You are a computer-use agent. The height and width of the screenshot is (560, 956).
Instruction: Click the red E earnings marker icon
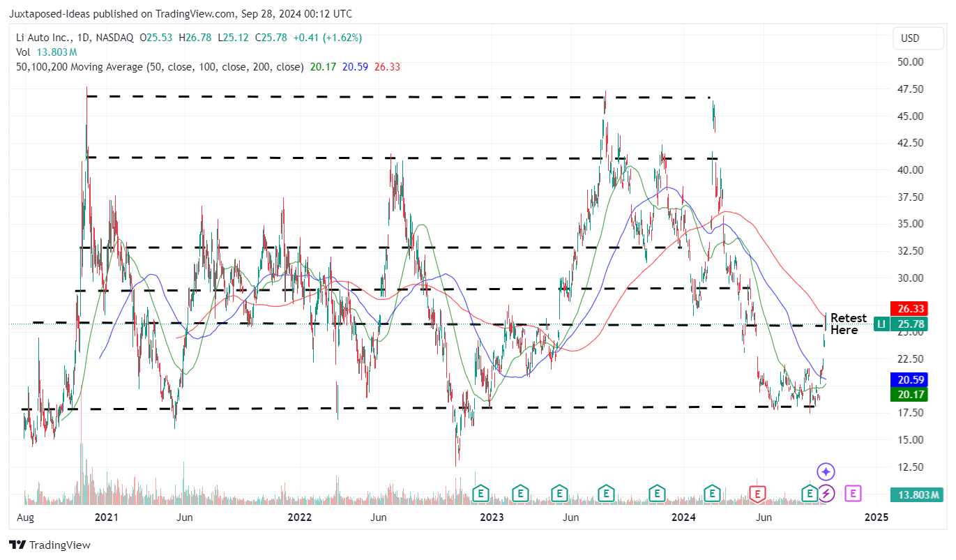click(757, 494)
